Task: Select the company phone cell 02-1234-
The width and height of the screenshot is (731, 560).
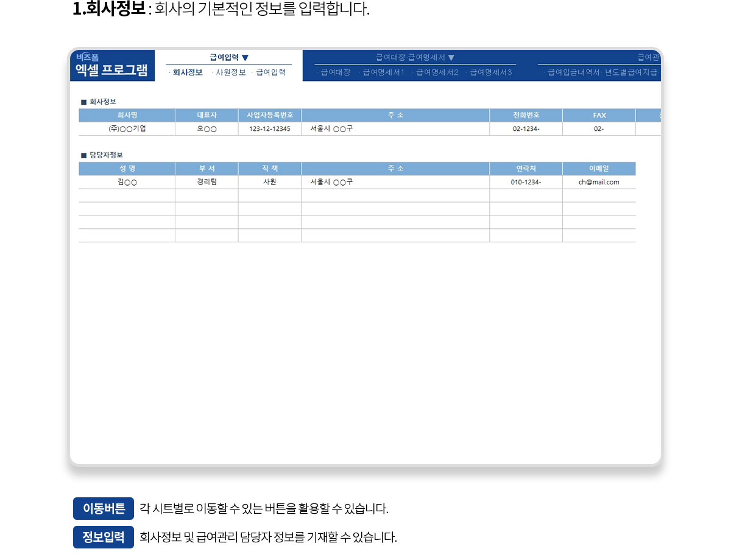Action: click(526, 129)
